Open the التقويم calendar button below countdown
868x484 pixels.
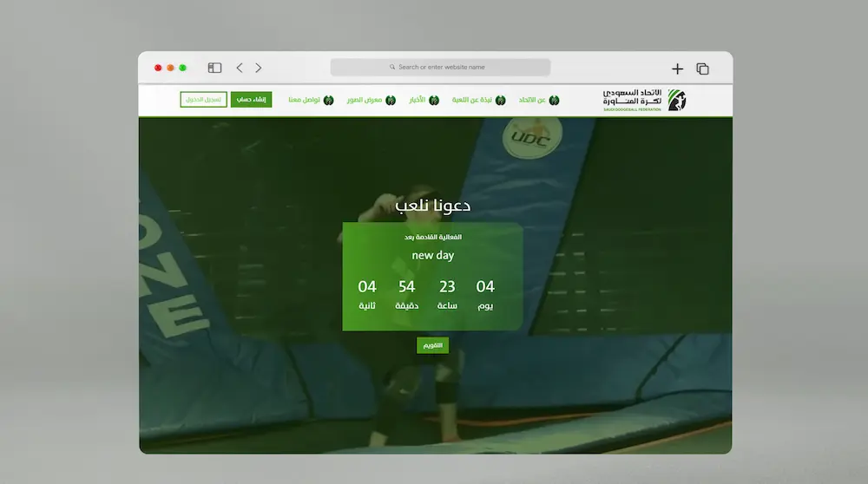pos(432,345)
